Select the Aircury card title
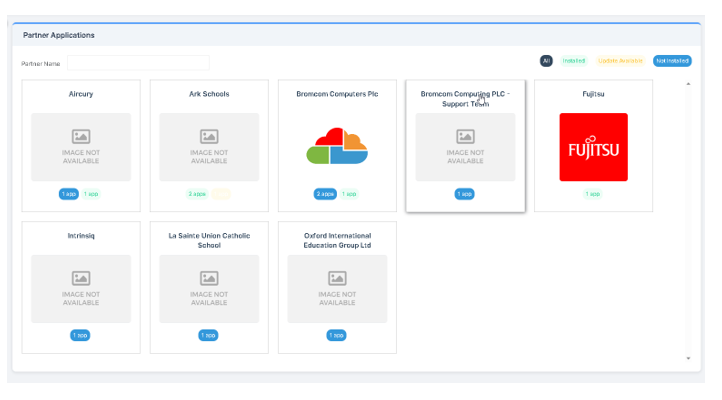722x400 pixels. pyautogui.click(x=81, y=94)
